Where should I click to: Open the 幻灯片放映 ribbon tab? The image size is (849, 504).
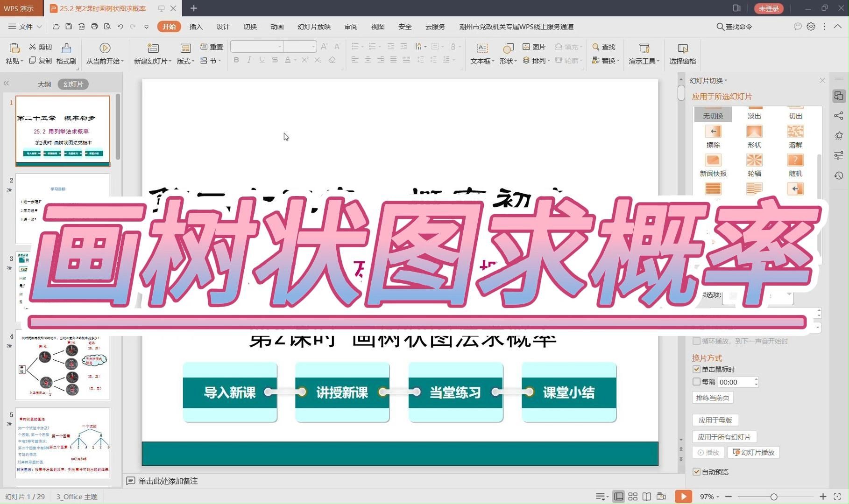click(x=314, y=27)
